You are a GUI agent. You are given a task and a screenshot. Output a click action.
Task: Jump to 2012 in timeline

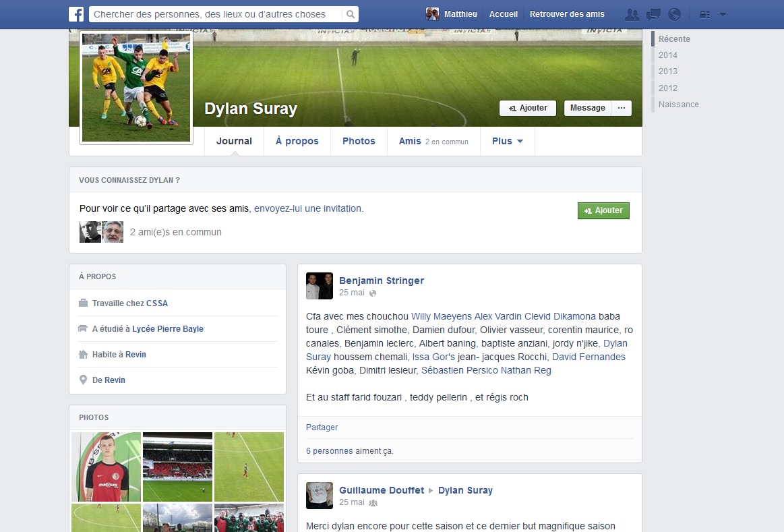668,88
